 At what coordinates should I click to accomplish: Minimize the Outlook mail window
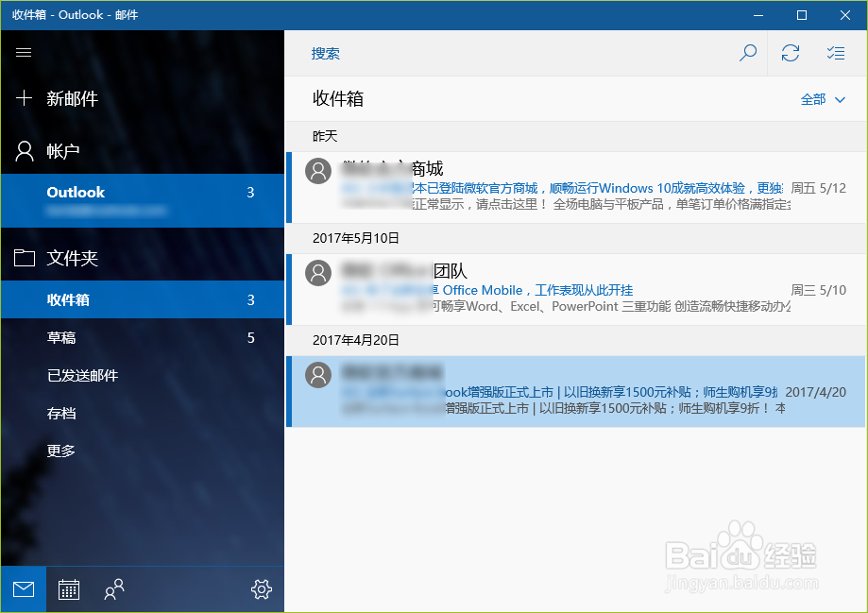(758, 15)
